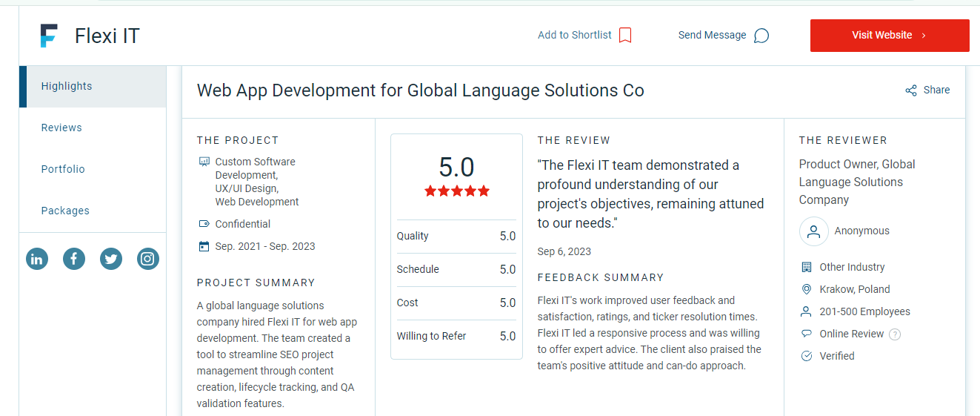Viewport: 980px width, 416px height.
Task: Click the Cost rating row
Action: click(x=456, y=303)
